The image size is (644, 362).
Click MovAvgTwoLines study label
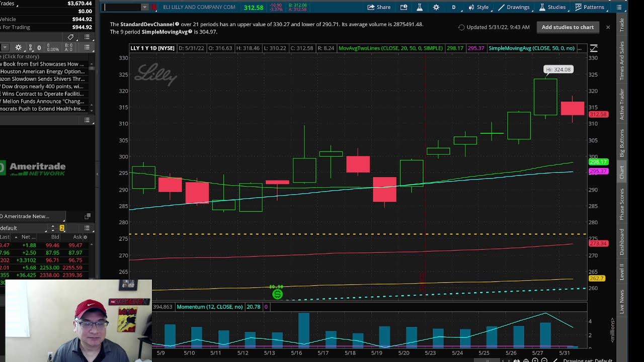pos(391,48)
